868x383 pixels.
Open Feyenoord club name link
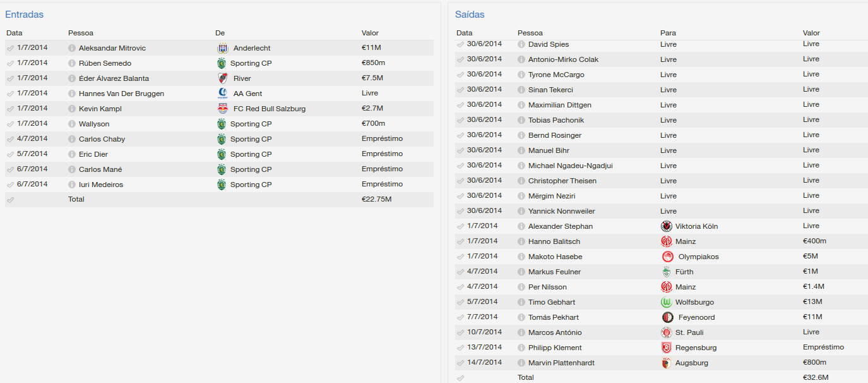pos(696,317)
